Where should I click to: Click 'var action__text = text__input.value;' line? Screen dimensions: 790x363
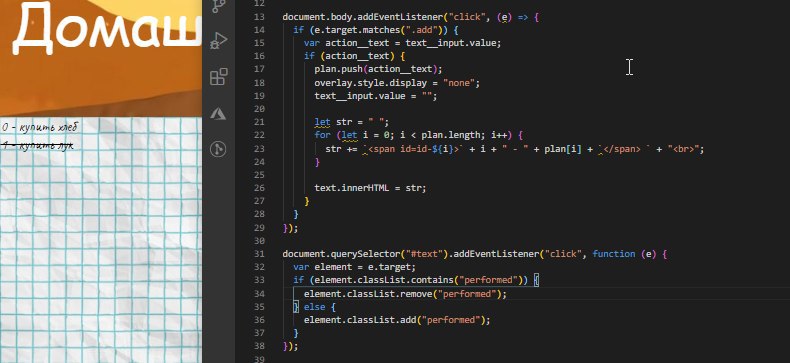pos(403,43)
